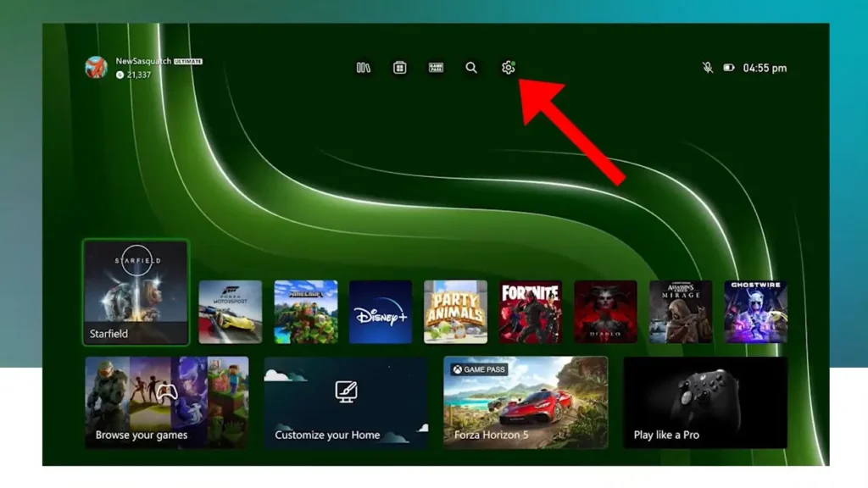
Task: Click the Search magnifier icon
Action: pyautogui.click(x=471, y=68)
